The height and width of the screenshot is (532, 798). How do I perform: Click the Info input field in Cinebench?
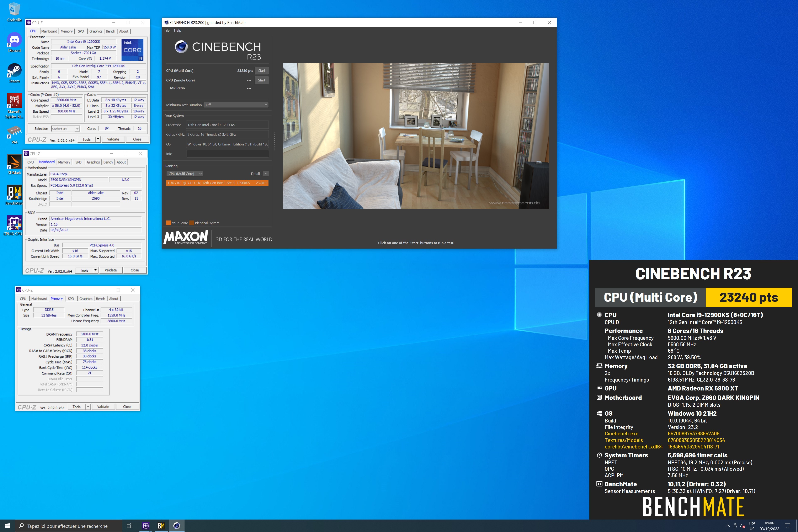(x=227, y=154)
